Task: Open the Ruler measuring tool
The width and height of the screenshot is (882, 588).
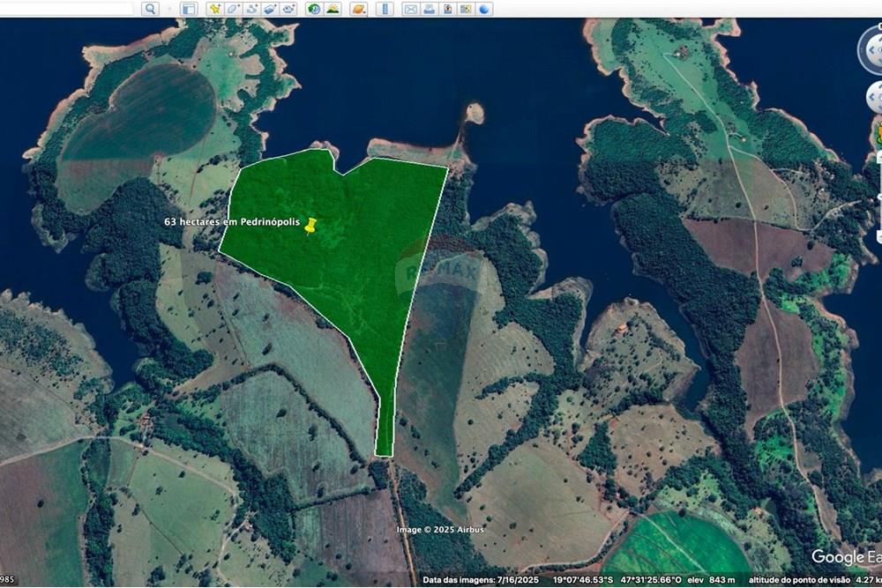Action: [385, 9]
